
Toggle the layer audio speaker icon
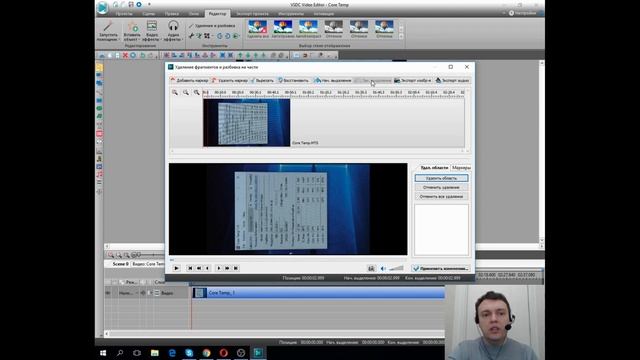tap(143, 293)
